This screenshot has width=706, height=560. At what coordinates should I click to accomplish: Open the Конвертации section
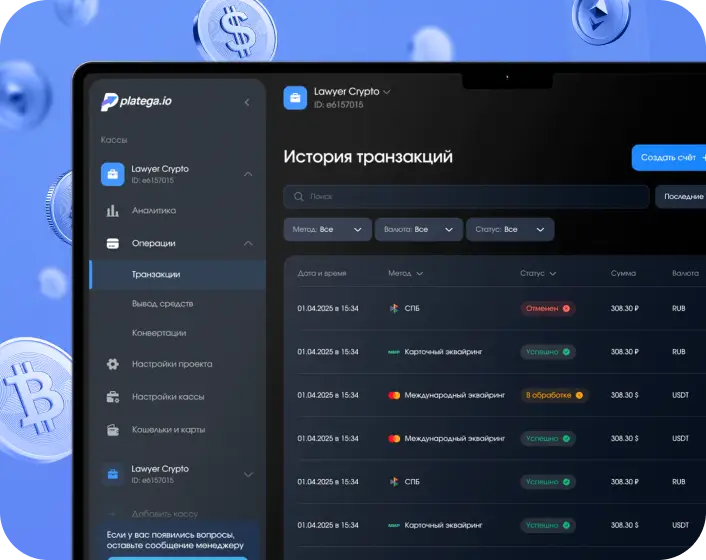tap(159, 333)
